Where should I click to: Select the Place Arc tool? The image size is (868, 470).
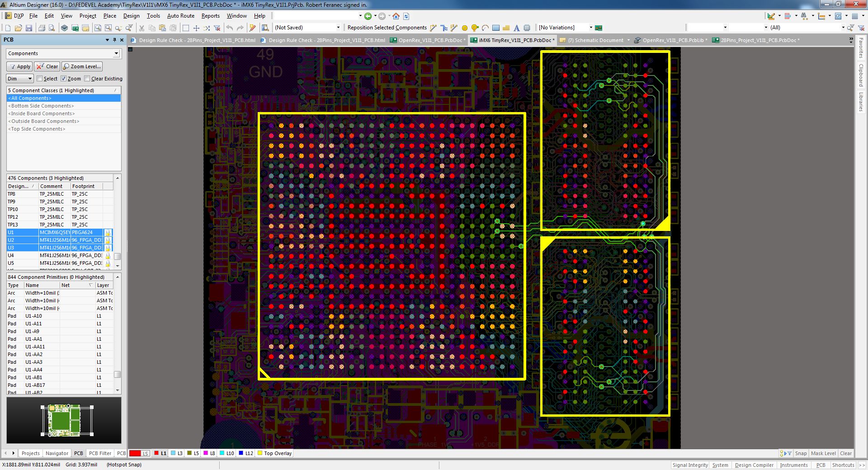click(485, 28)
